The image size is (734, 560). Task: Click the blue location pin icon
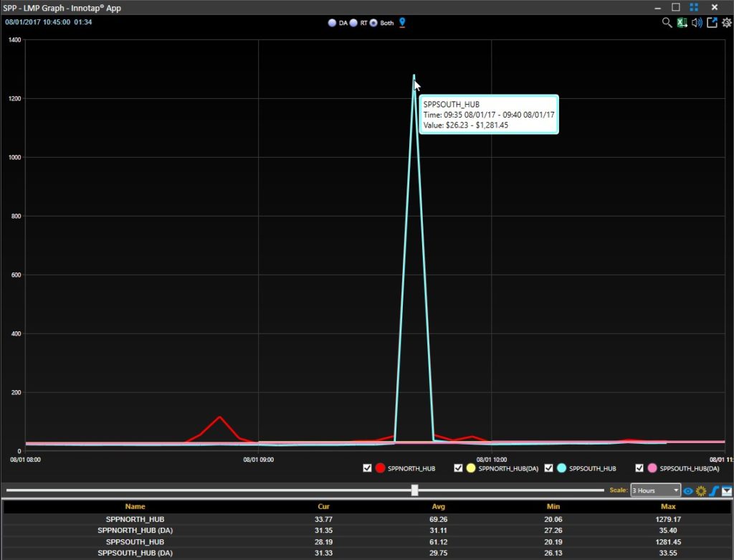point(402,22)
